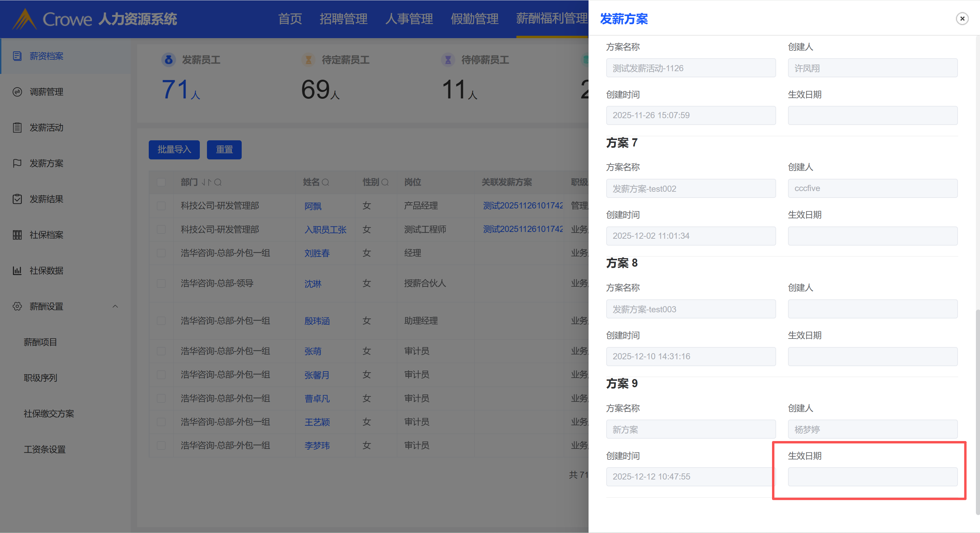
Task: Check the row checkbox for 阿飘
Action: click(x=161, y=206)
